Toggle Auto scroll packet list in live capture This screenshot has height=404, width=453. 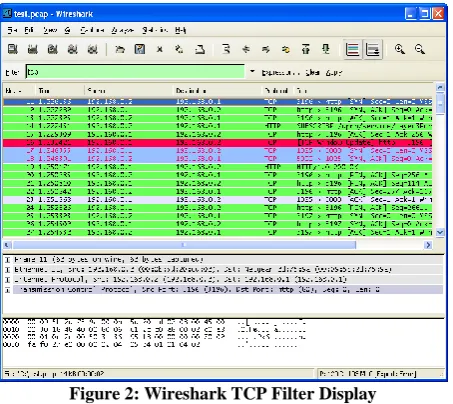[373, 49]
